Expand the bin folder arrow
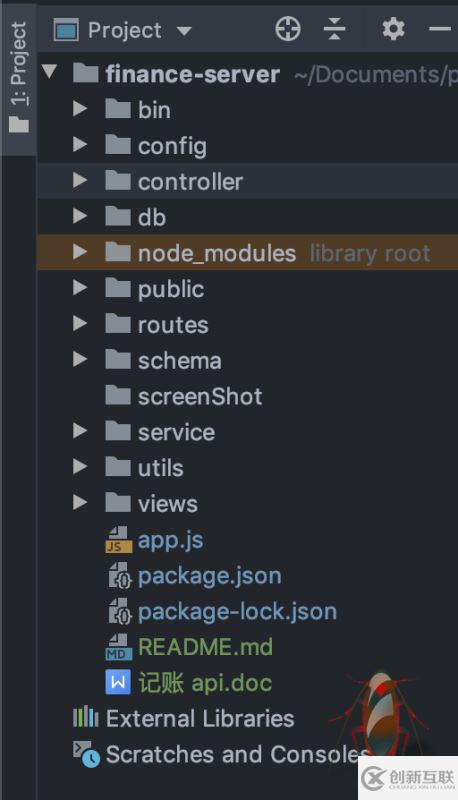 (x=80, y=109)
